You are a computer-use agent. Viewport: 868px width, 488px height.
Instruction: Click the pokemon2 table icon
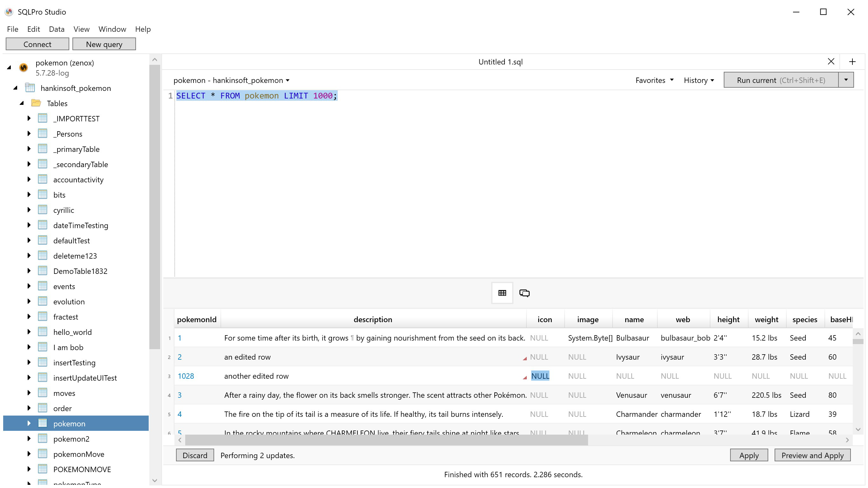click(x=43, y=438)
